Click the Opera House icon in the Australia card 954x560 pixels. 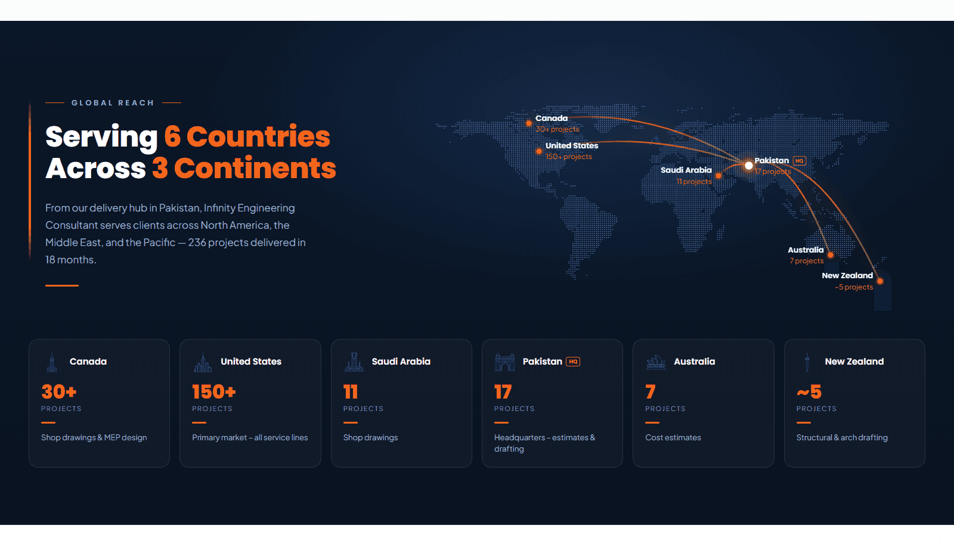[x=656, y=362]
